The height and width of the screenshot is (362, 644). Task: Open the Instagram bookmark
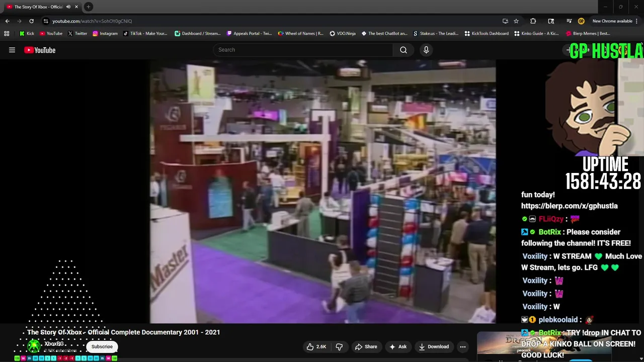(x=105, y=34)
